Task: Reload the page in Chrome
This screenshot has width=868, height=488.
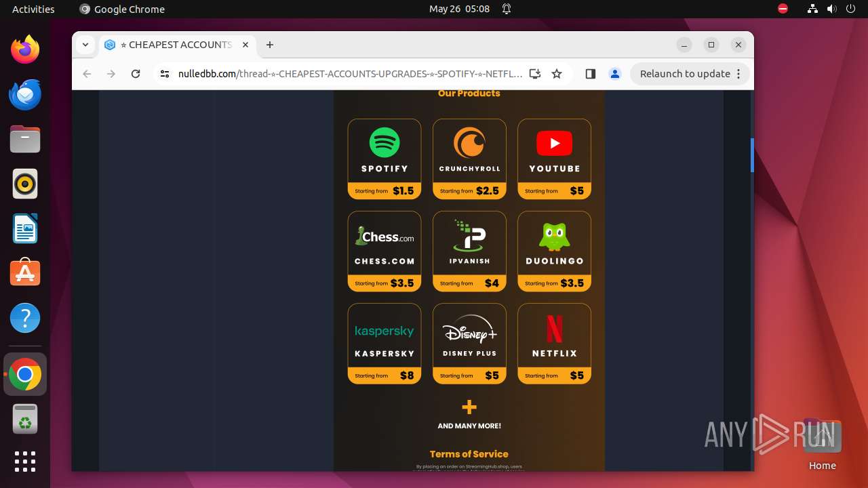Action: 136,74
